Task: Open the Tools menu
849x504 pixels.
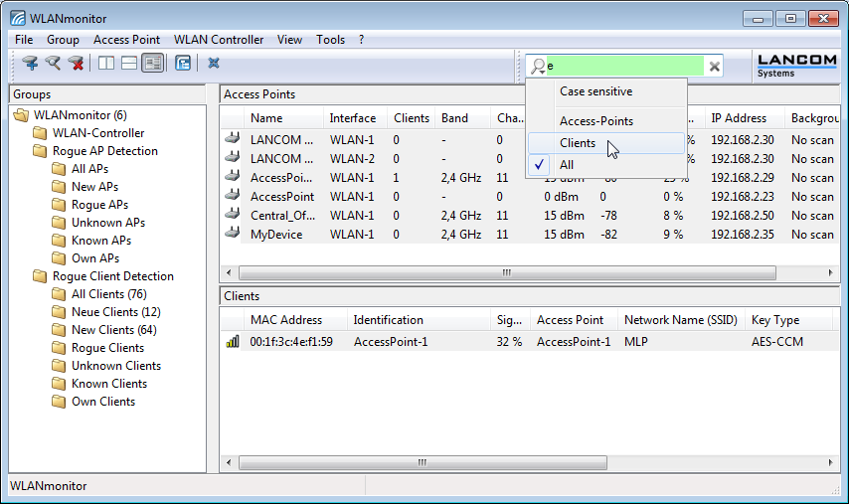Action: [330, 40]
